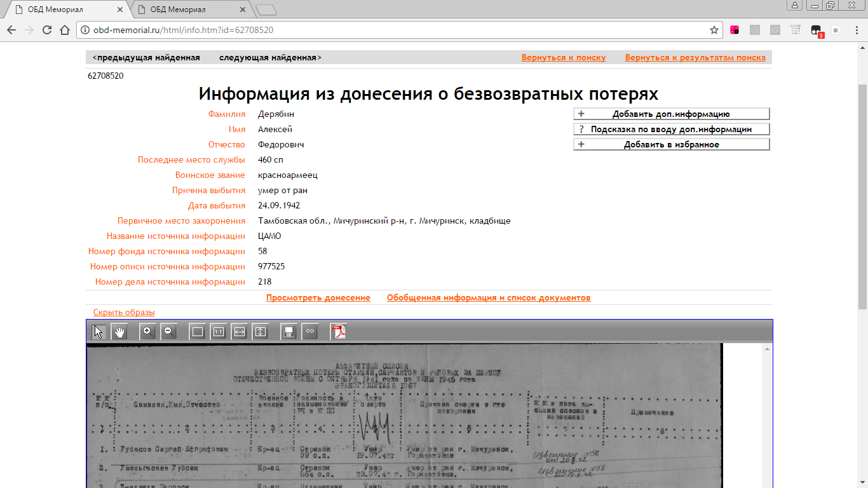Zoom in on the document image
868x488 pixels.
tap(147, 332)
